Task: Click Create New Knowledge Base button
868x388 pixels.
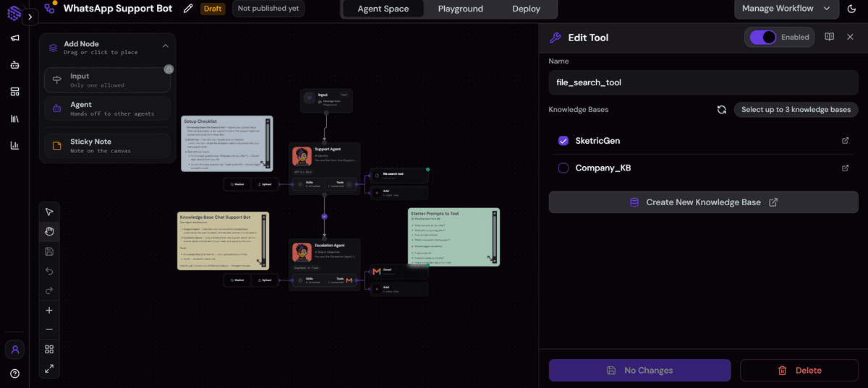Action: [704, 202]
